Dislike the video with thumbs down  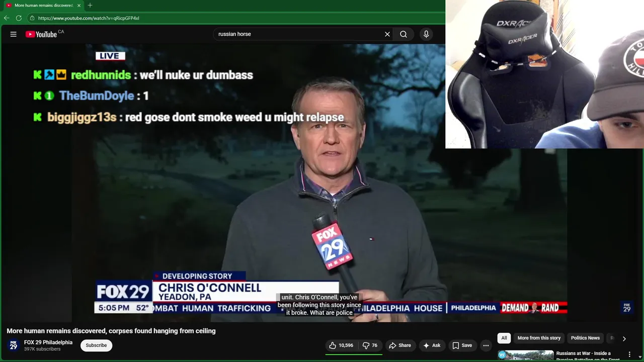click(x=370, y=345)
